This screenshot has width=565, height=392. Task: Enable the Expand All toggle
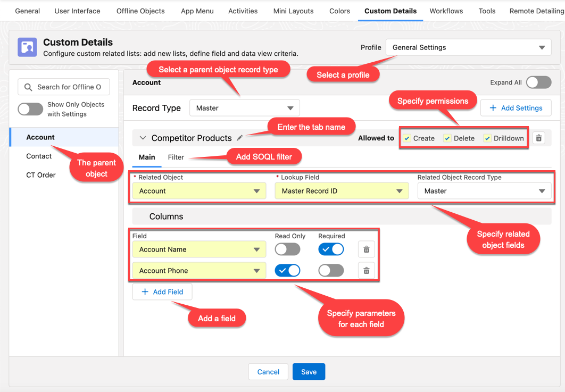(x=538, y=82)
